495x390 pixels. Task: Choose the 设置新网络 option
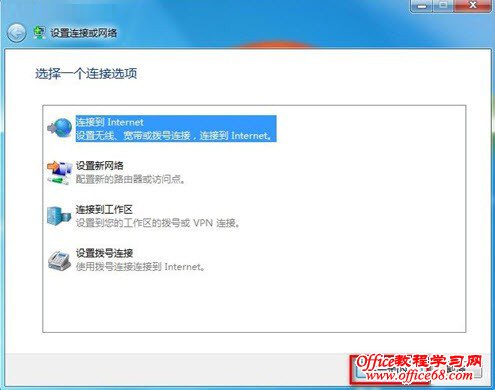pyautogui.click(x=100, y=166)
